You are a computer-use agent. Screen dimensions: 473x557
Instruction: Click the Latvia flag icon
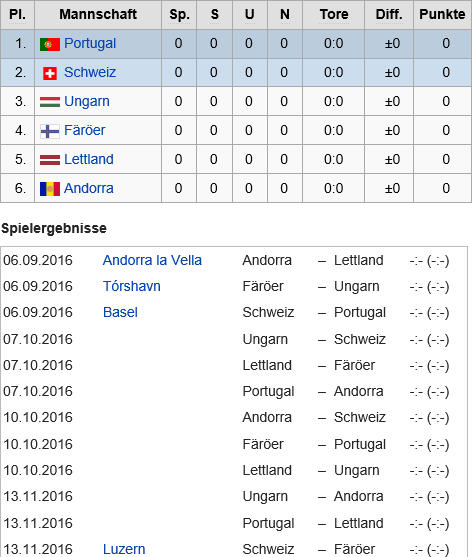click(50, 160)
